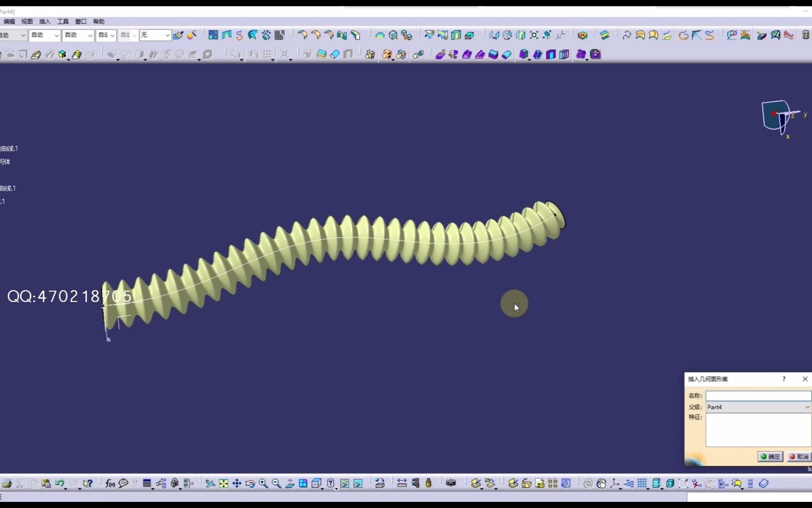Click the dark blue solid box icon
The width and height of the screenshot is (812, 508).
click(523, 55)
